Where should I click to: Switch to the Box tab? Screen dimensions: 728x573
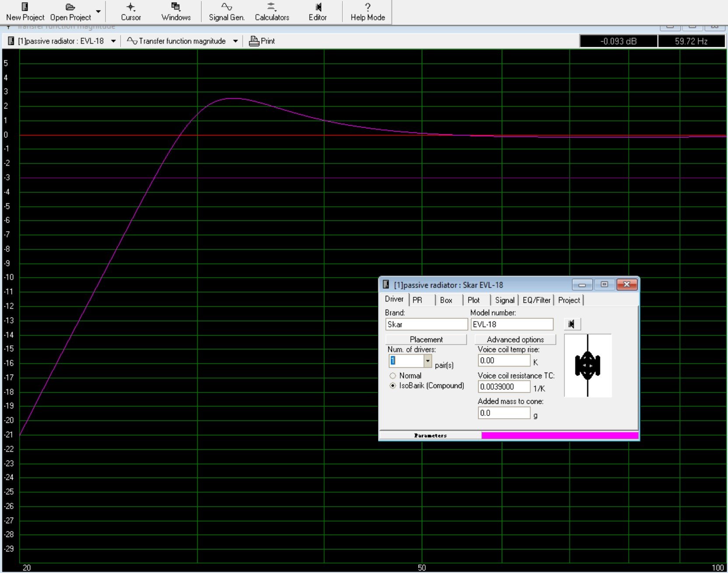click(446, 300)
